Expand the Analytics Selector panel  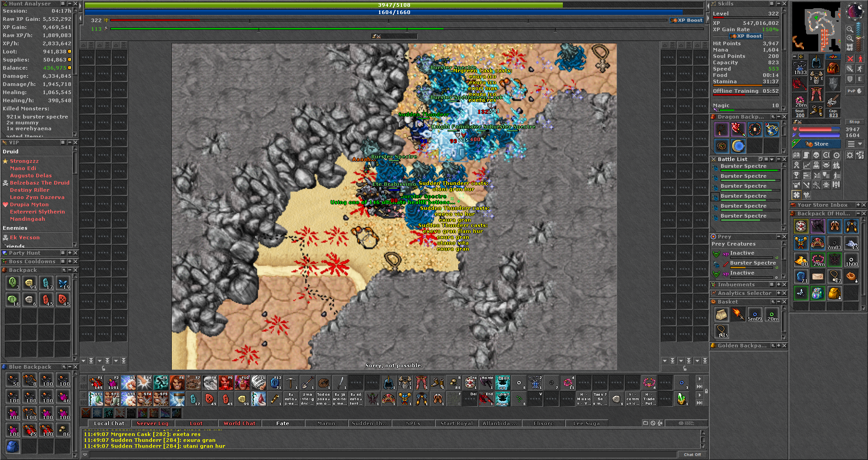[778, 293]
